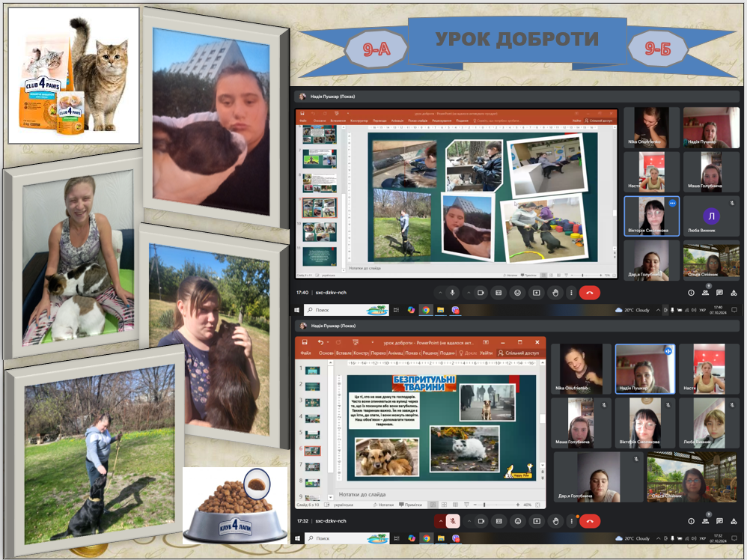
Task: Open Copilot on the 17:32 screenshot taskbar
Action: pos(412,538)
